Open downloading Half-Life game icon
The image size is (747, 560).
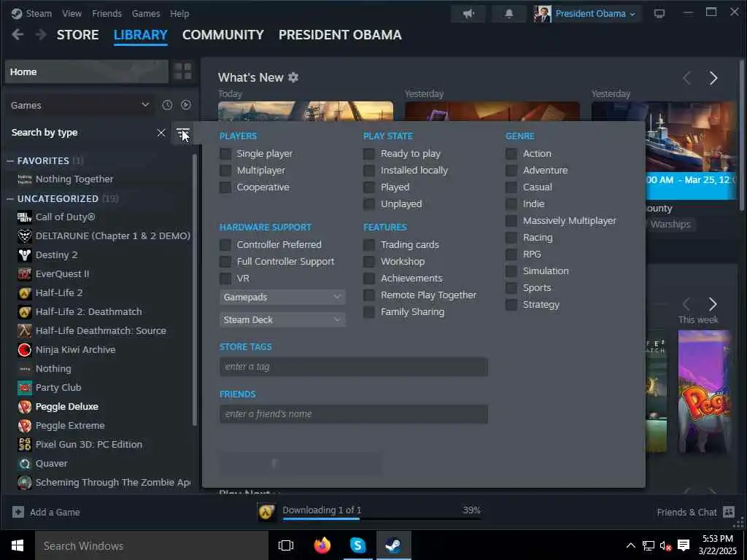(x=266, y=513)
